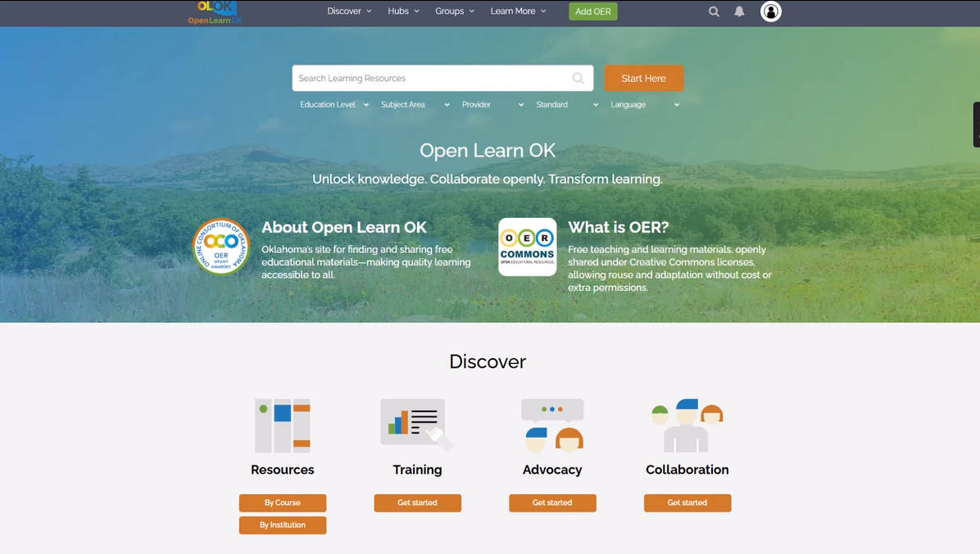Click the Open Learn OK hero title
This screenshot has width=980, height=554.
pyautogui.click(x=488, y=151)
